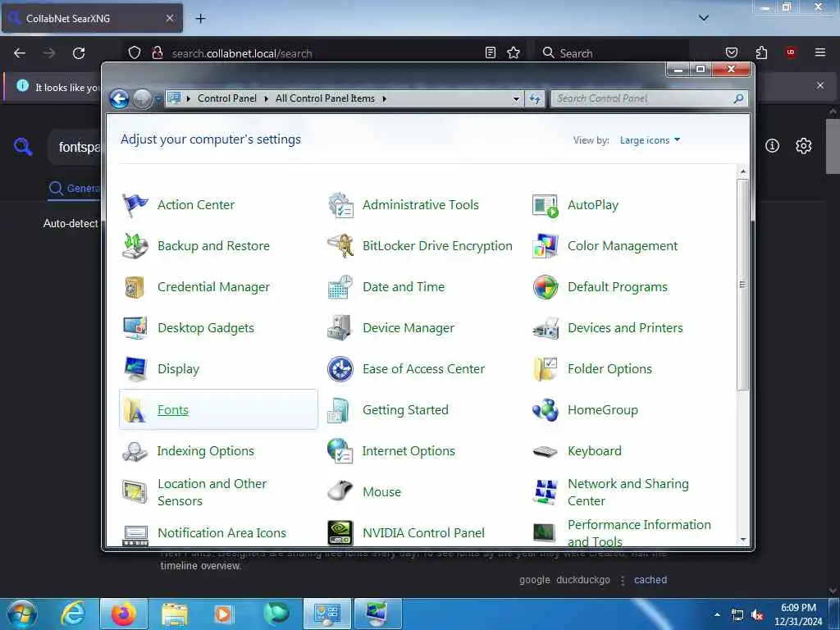Viewport: 840px width, 630px height.
Task: Open the Network and Sharing Center icon
Action: tap(546, 492)
